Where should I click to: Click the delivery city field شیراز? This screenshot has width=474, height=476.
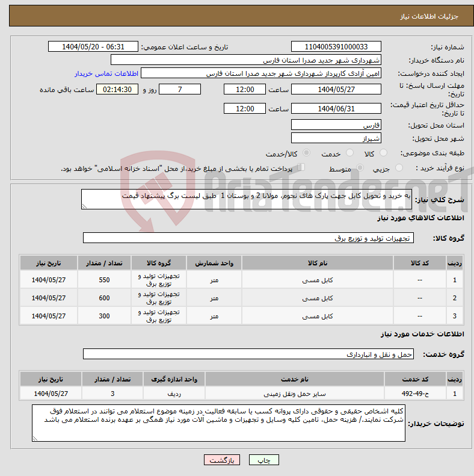coord(336,138)
